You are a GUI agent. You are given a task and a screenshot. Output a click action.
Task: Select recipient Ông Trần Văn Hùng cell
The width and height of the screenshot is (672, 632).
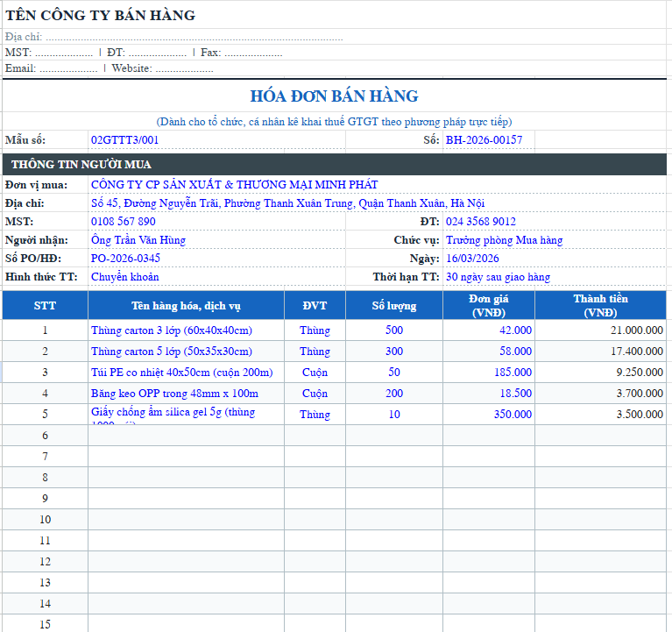(x=138, y=240)
